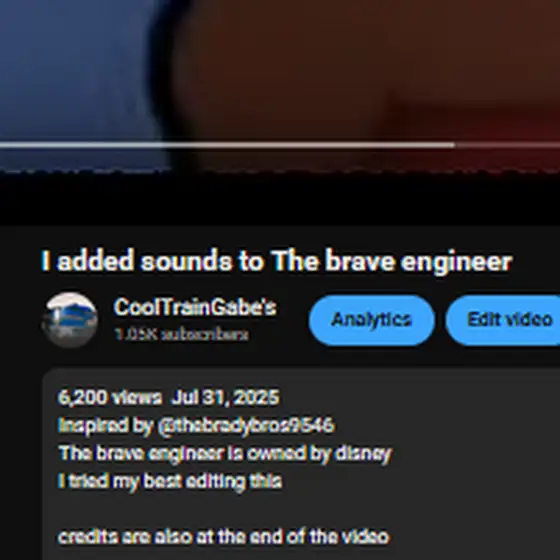
Task: Click the line I tried my best editing this
Action: [170, 481]
